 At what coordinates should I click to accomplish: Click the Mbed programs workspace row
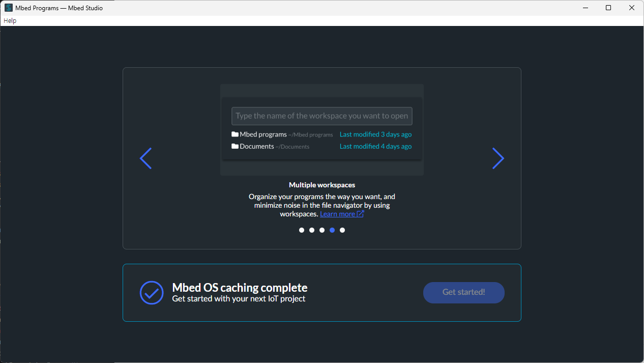pos(322,134)
